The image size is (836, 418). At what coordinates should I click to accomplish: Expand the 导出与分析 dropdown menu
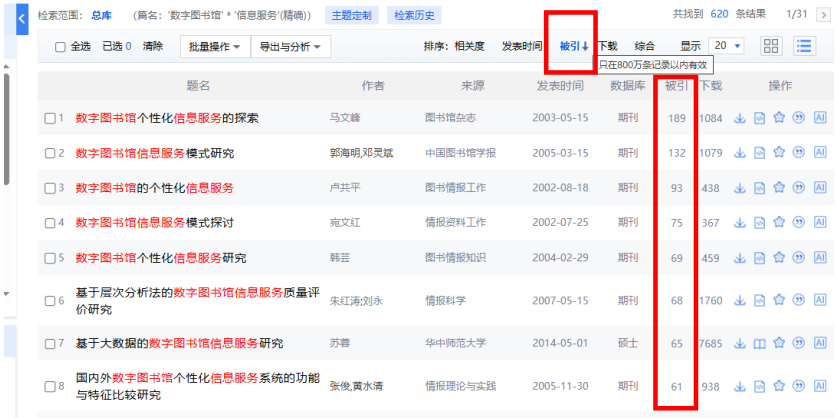click(x=289, y=47)
